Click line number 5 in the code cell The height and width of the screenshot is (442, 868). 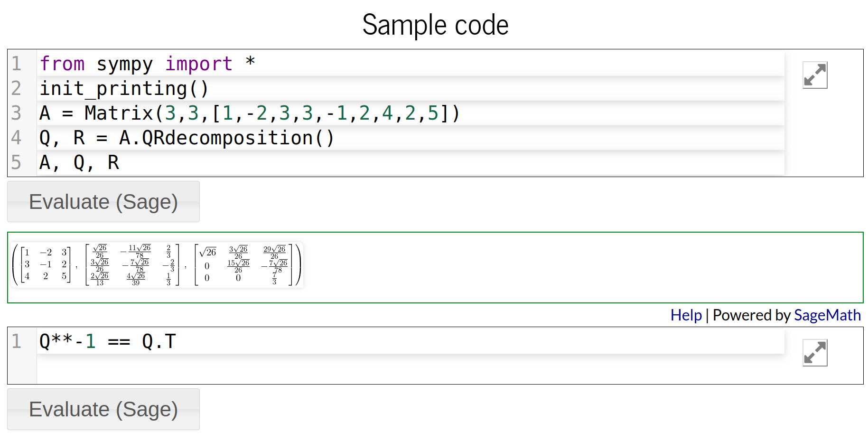pos(17,162)
